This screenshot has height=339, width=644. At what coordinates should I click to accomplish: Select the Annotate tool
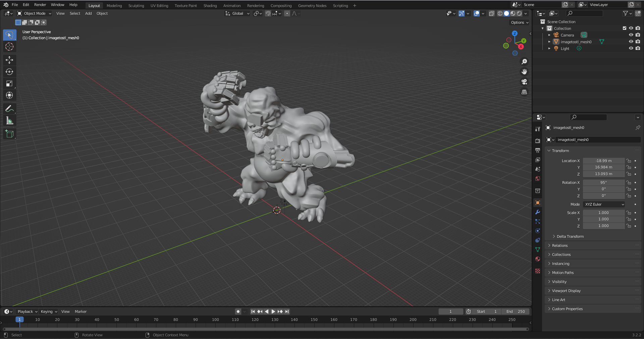pyautogui.click(x=9, y=108)
